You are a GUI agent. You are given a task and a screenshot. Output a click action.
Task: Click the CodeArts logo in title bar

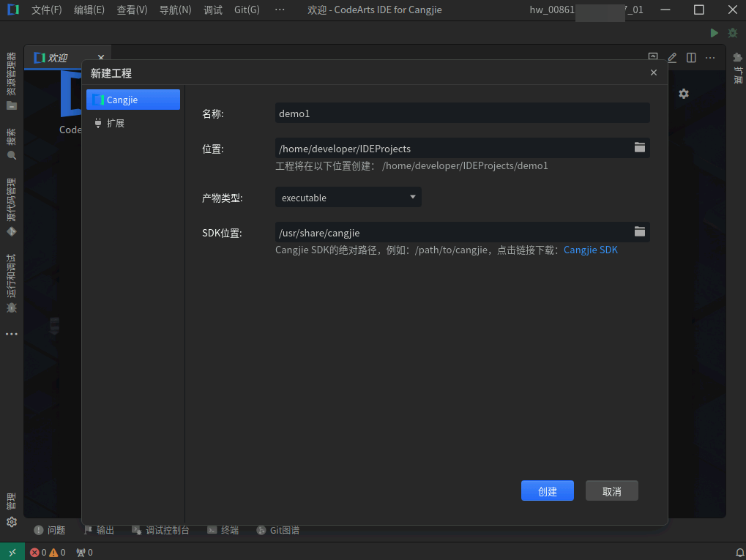point(13,10)
